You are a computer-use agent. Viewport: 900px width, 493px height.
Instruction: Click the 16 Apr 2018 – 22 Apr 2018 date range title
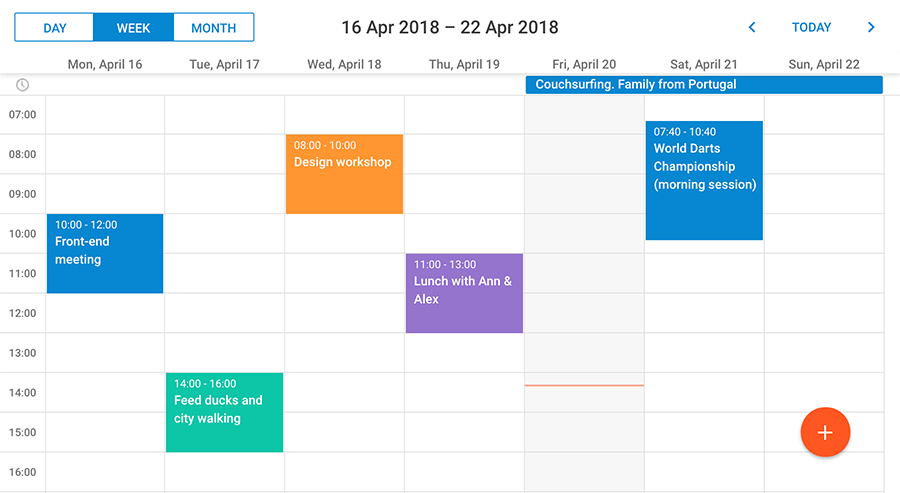450,28
